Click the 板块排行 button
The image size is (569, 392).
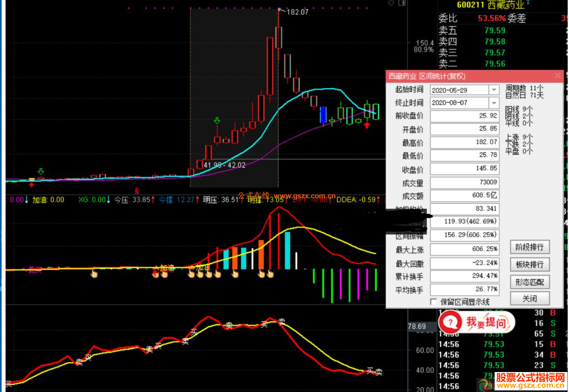click(530, 264)
